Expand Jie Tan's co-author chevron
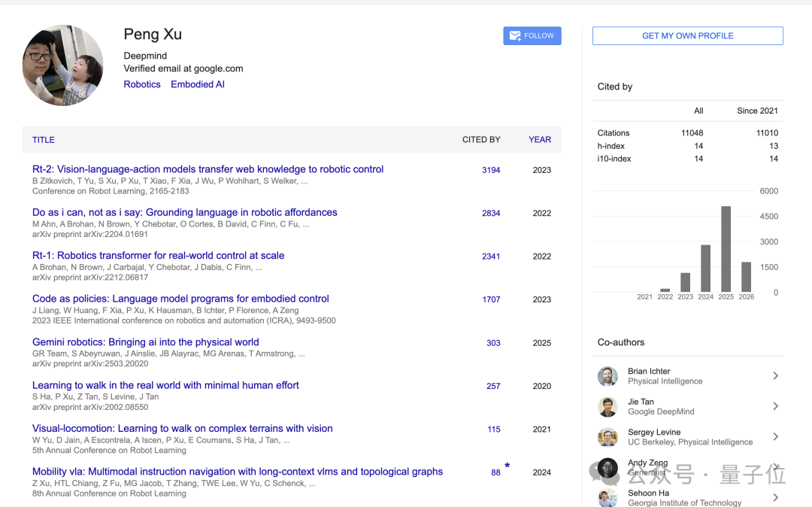This screenshot has height=507, width=812. 775,406
